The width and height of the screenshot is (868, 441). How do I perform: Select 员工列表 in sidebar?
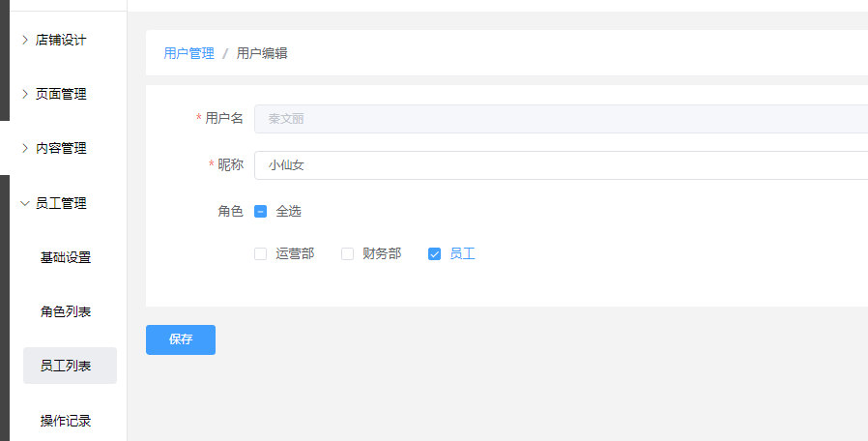70,366
